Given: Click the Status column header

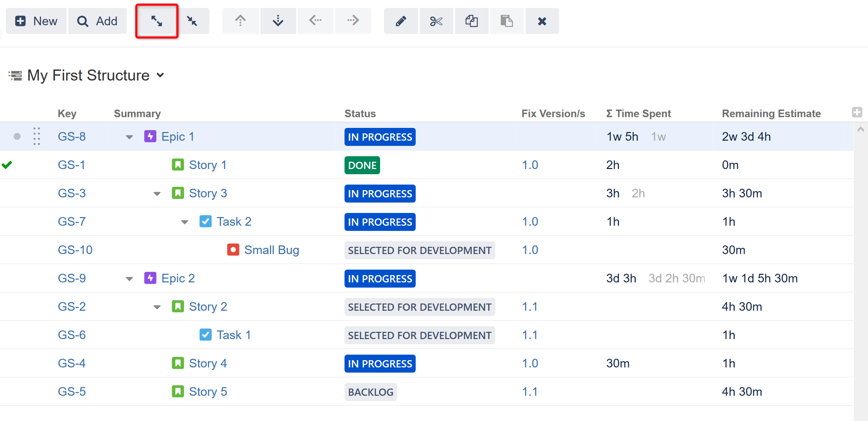Looking at the screenshot, I should tap(360, 113).
